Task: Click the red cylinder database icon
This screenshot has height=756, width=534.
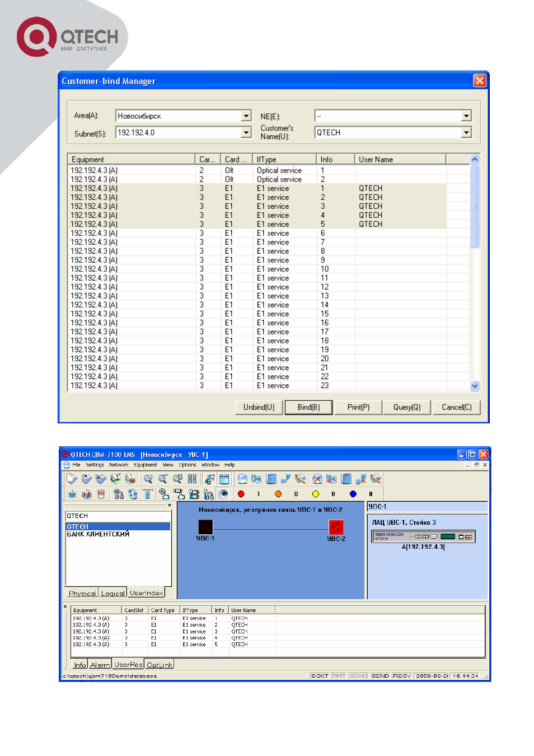Action: (101, 494)
